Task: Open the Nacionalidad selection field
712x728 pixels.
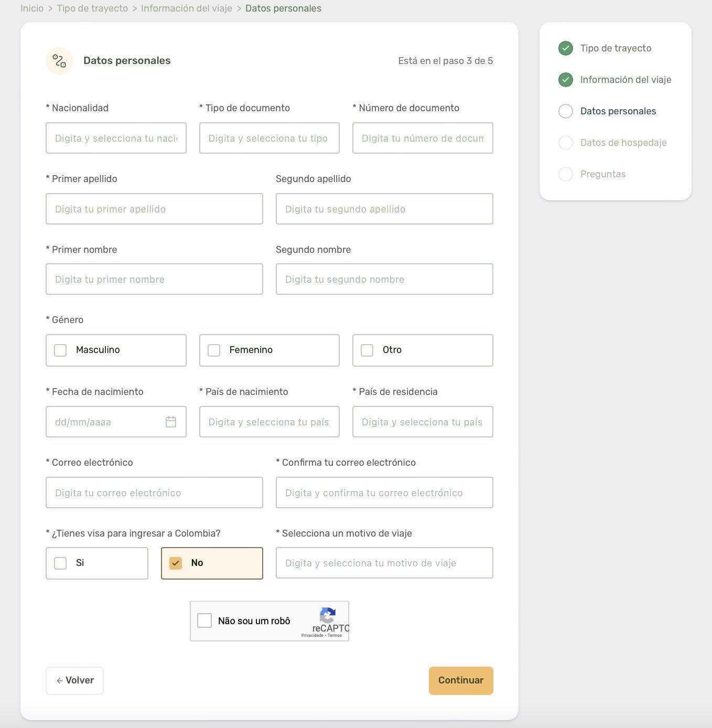Action: click(x=116, y=138)
